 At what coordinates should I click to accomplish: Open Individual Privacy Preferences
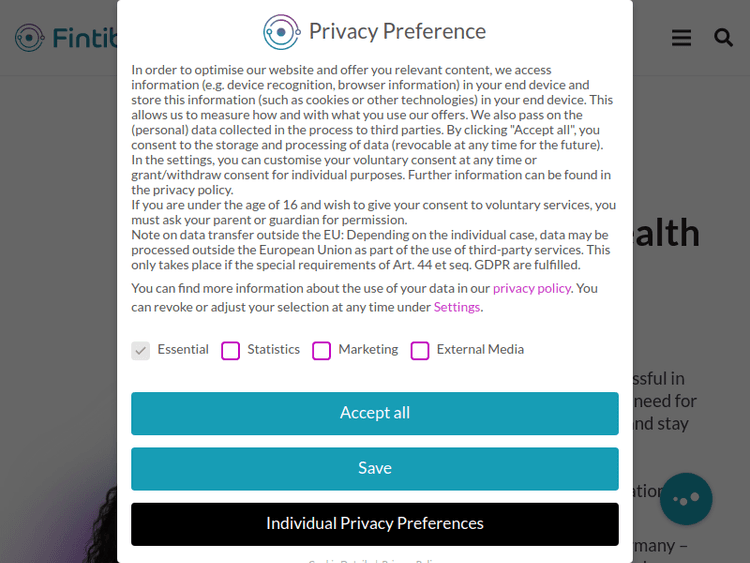coord(375,524)
